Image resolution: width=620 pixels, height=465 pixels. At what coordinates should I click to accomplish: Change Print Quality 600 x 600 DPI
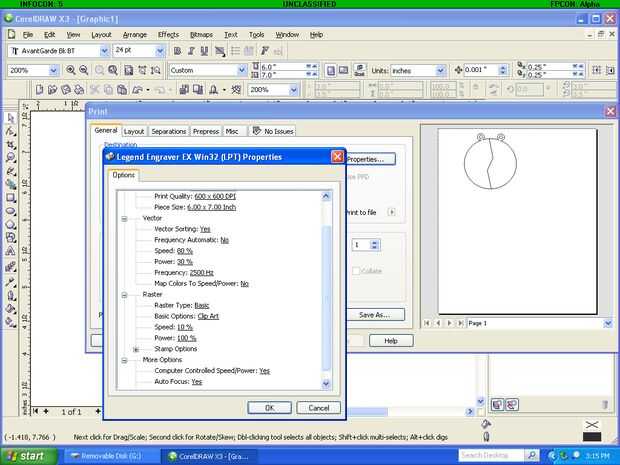(x=215, y=197)
